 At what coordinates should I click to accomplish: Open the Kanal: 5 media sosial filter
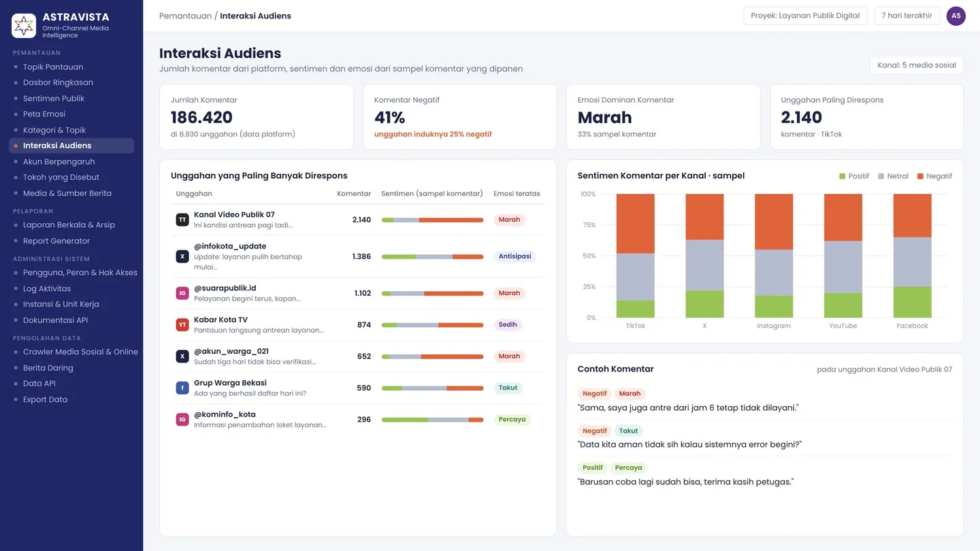(917, 65)
